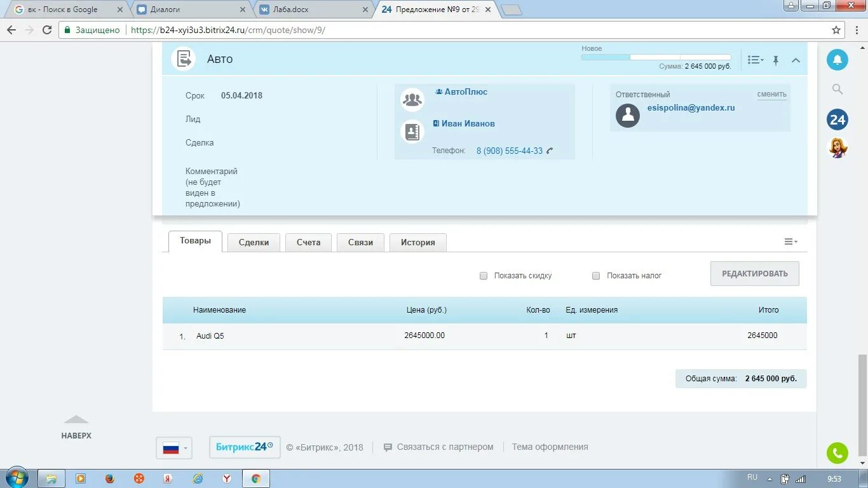Click the Chrome icon in taskbar
Viewport: 868px width, 488px height.
(x=256, y=478)
